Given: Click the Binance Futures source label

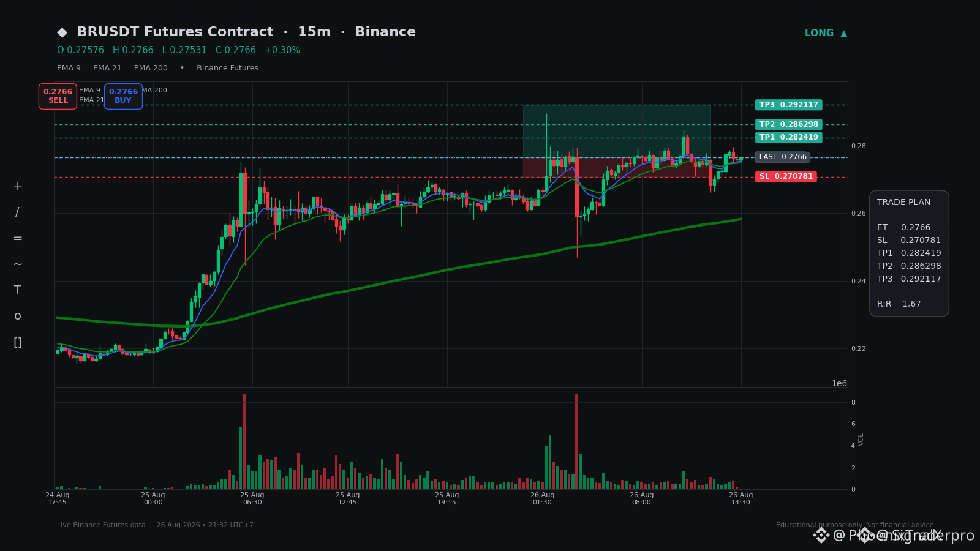Looking at the screenshot, I should [227, 68].
